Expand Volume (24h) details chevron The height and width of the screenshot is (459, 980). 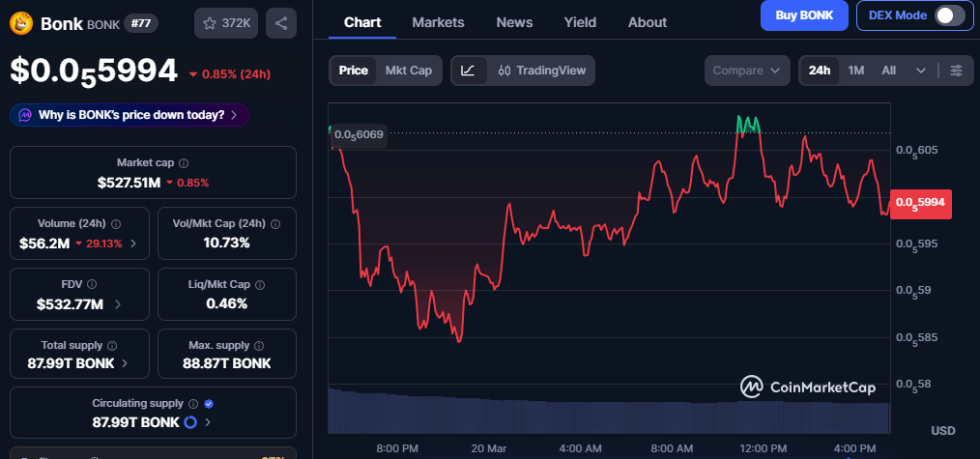click(x=133, y=244)
